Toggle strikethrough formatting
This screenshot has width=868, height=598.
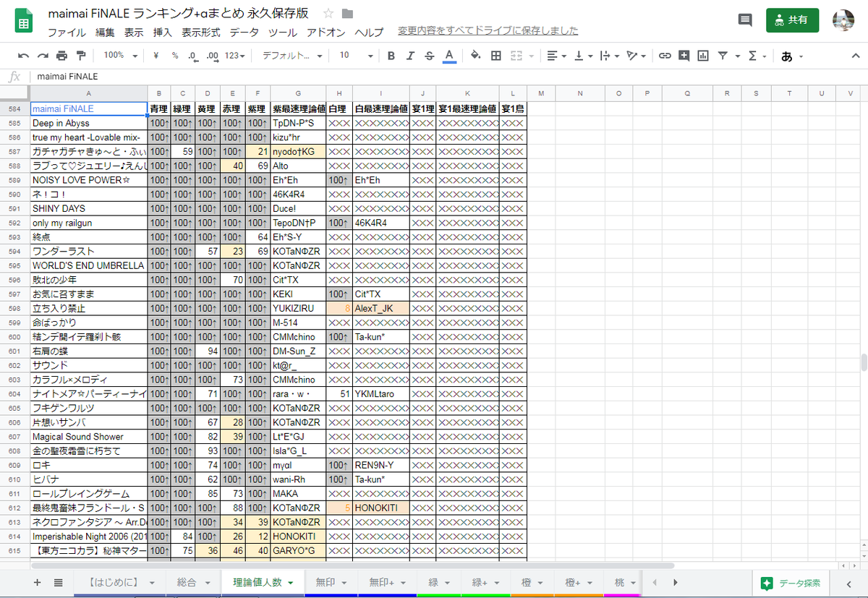pos(430,56)
